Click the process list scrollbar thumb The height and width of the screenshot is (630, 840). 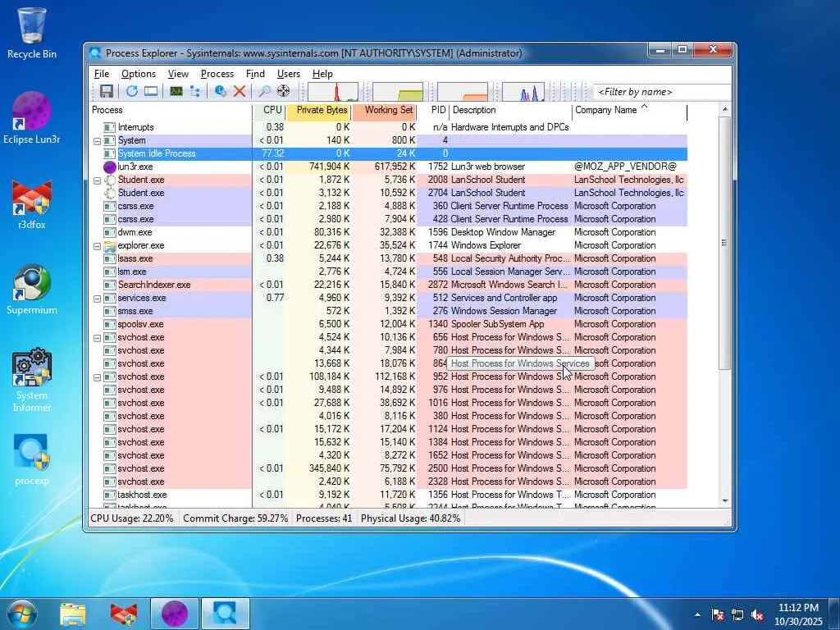(x=725, y=243)
